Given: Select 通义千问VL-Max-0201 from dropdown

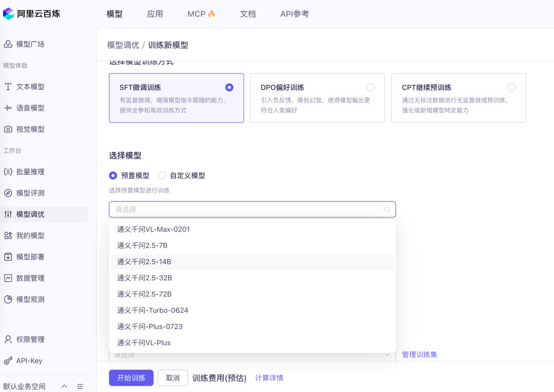Looking at the screenshot, I should coord(252,230).
